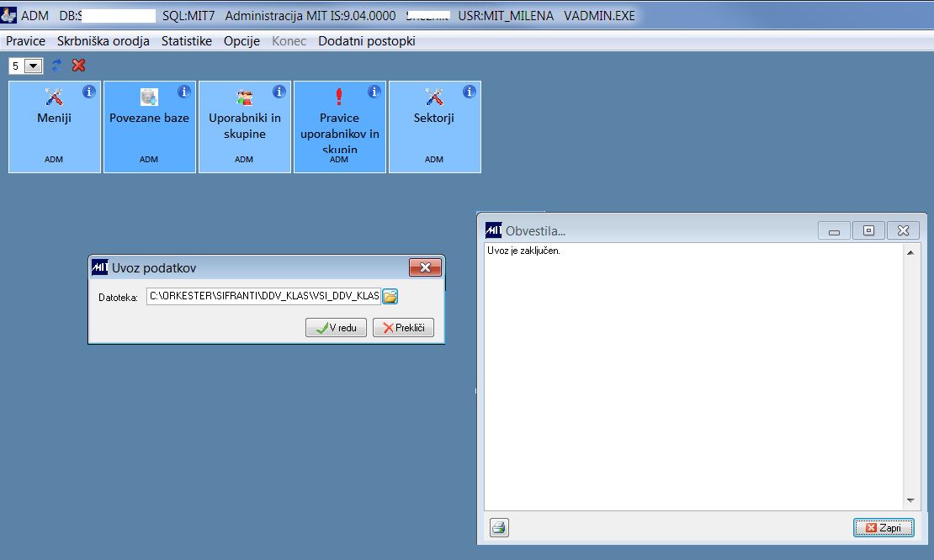This screenshot has height=560, width=934.
Task: Open the Povezane baze tile
Action: point(150,127)
